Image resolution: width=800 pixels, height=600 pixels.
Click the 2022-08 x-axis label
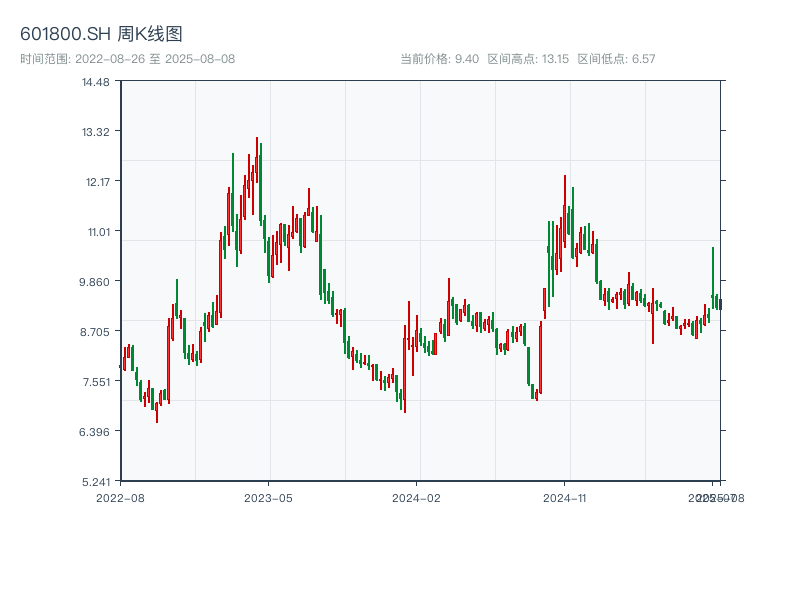(120, 498)
